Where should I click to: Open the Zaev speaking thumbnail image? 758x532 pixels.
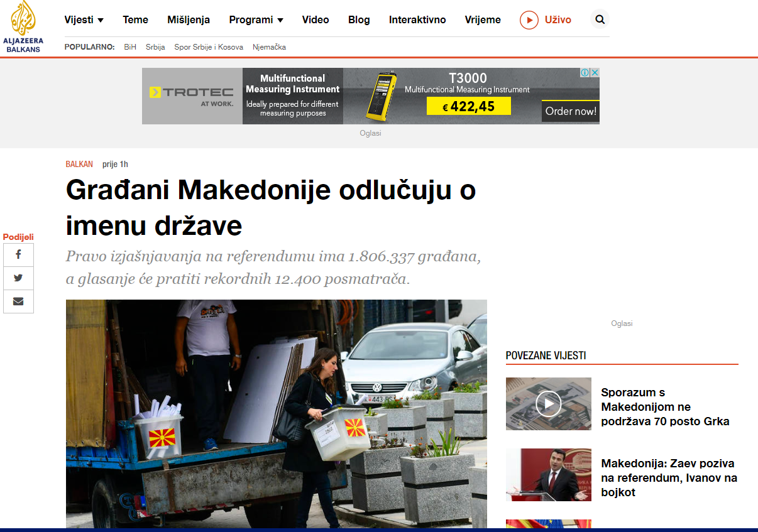548,474
